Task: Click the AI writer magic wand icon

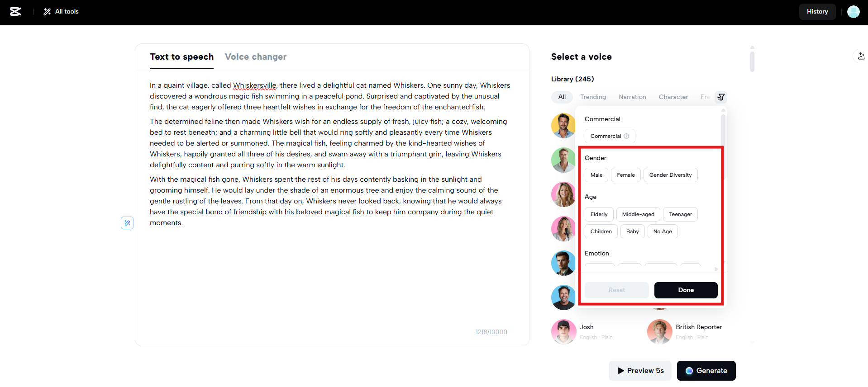Action: (127, 223)
